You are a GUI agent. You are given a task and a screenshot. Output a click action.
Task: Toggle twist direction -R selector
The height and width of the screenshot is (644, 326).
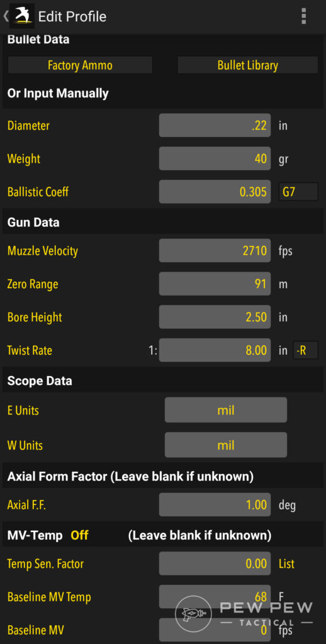point(305,350)
